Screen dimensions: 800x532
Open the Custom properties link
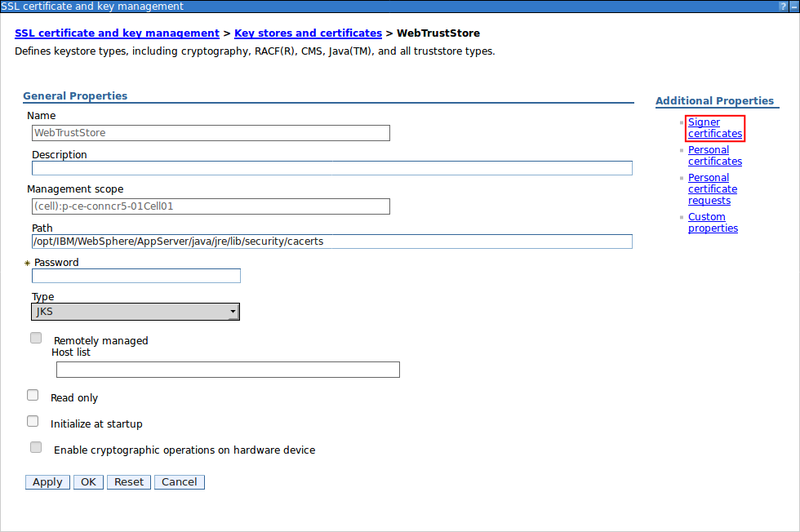tap(713, 222)
